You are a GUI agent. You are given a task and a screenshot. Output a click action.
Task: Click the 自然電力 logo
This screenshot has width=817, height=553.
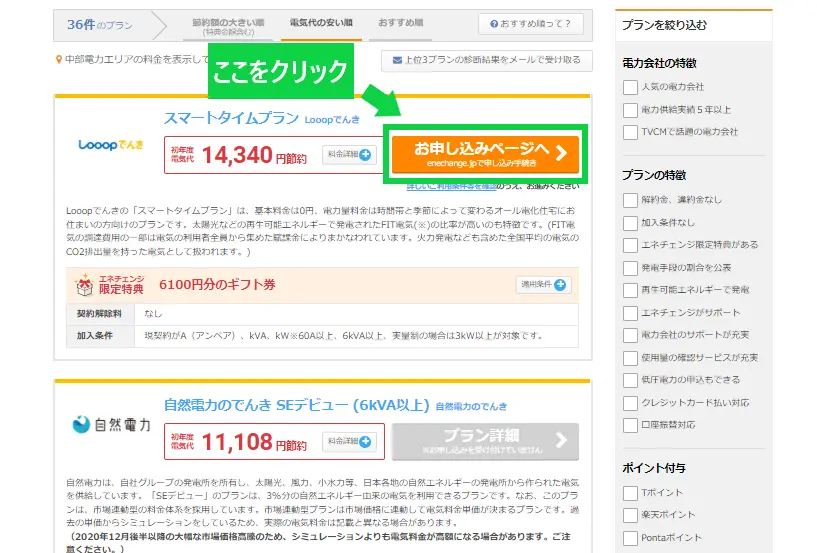(111, 425)
